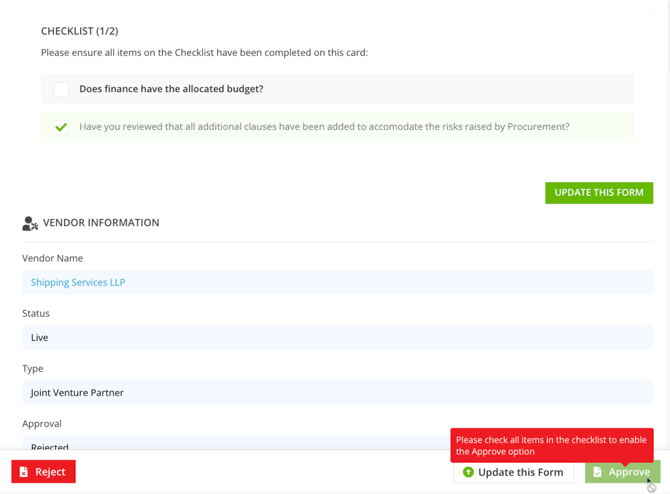Click the red checklist warning tooltip
This screenshot has height=494, width=670.
click(x=551, y=445)
